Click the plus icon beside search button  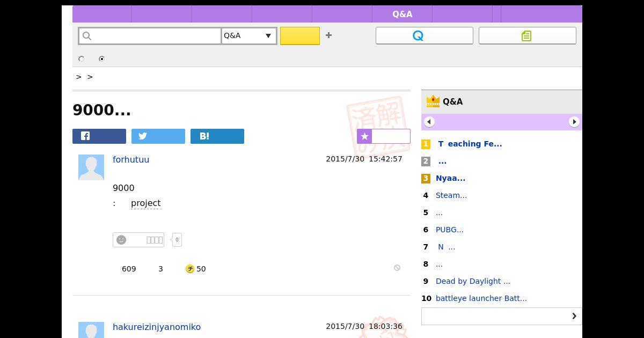(329, 35)
